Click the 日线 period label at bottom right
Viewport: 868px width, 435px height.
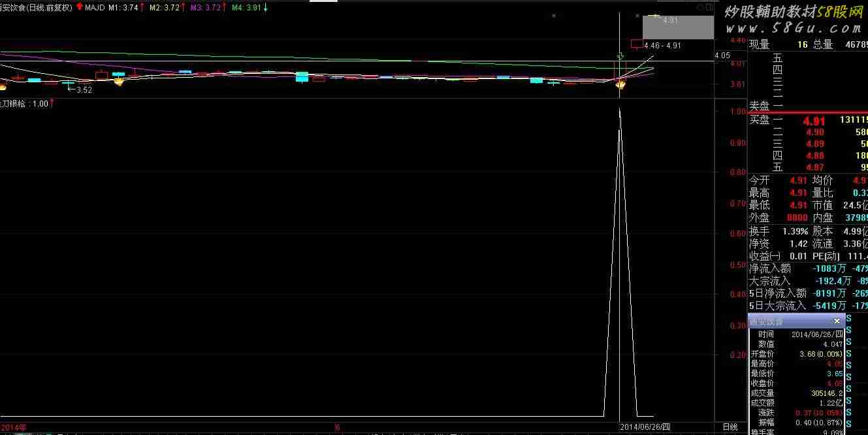[x=730, y=427]
